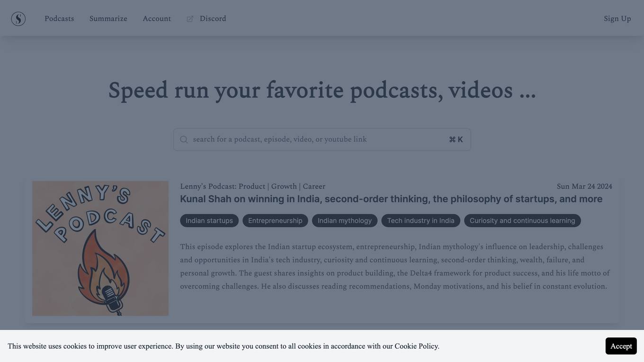Screen dimensions: 644x362
Task: Select the Curiosity and continuous learning tag
Action: pos(522,221)
